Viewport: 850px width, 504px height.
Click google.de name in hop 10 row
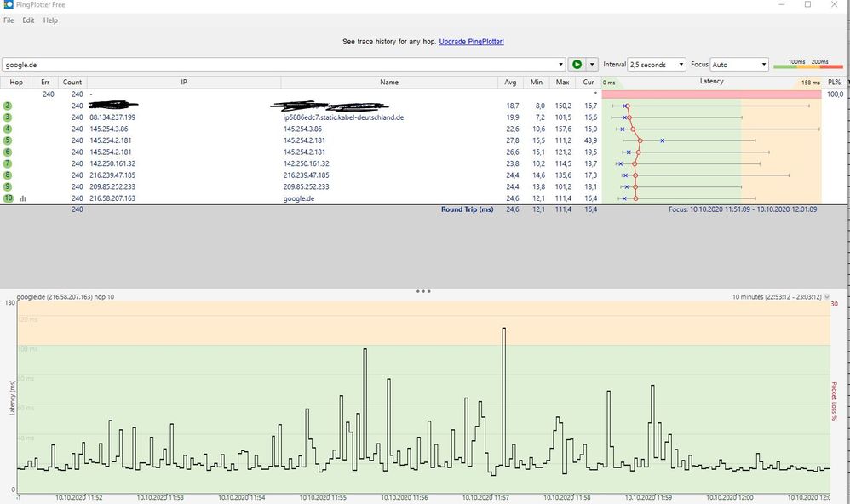pos(299,198)
